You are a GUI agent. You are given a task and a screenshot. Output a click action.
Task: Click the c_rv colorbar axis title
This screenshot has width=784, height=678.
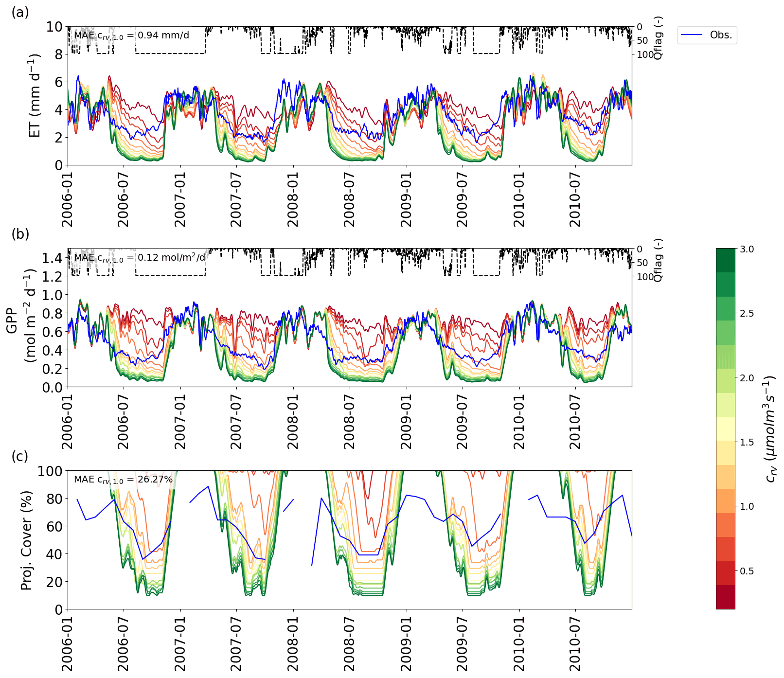click(770, 428)
